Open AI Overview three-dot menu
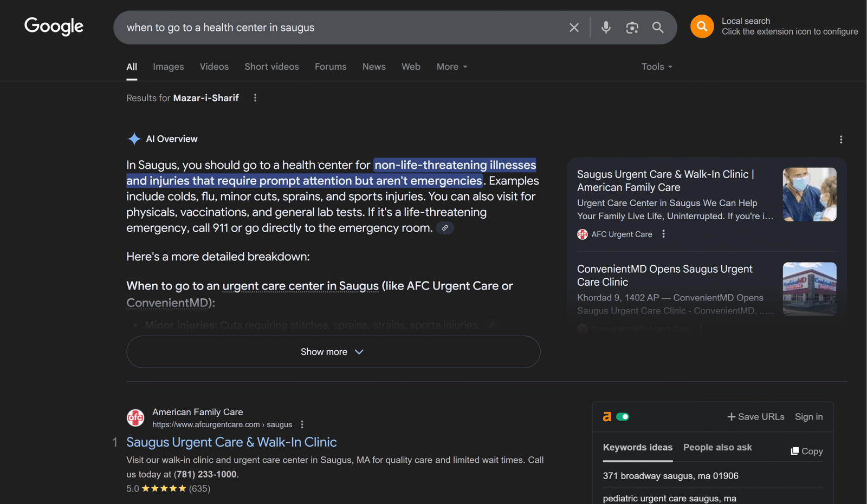The width and height of the screenshot is (867, 504). pos(841,140)
